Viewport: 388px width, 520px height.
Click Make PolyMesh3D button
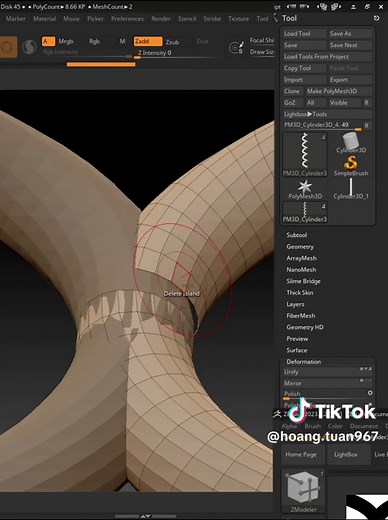[339, 91]
